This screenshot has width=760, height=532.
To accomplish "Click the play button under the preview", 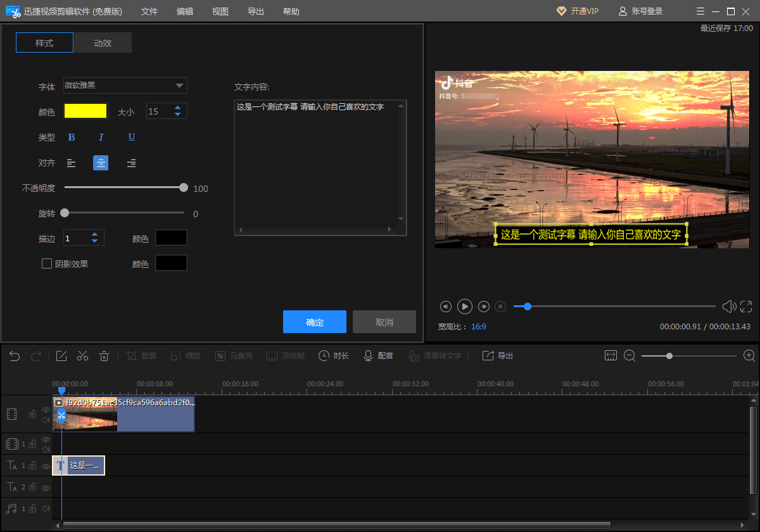I will (x=465, y=307).
